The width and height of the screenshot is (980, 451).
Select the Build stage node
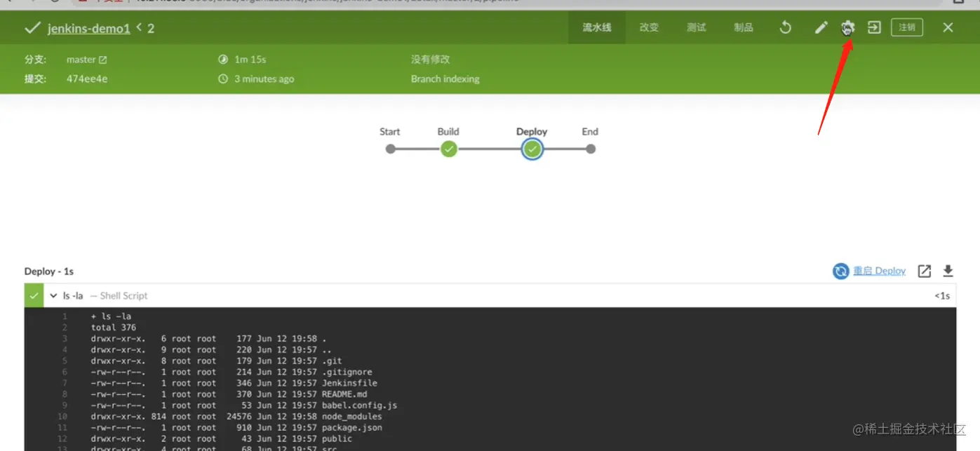click(x=449, y=149)
